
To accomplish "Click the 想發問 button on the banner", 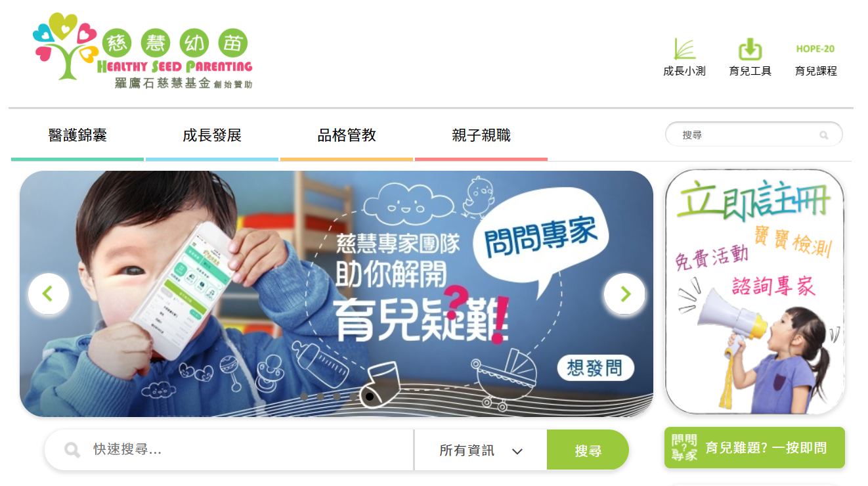I will tap(596, 368).
